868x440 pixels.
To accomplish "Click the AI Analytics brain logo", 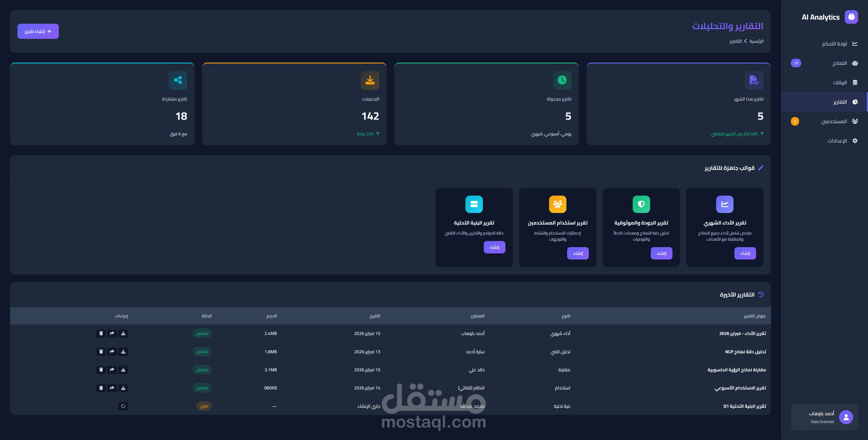I will point(851,17).
